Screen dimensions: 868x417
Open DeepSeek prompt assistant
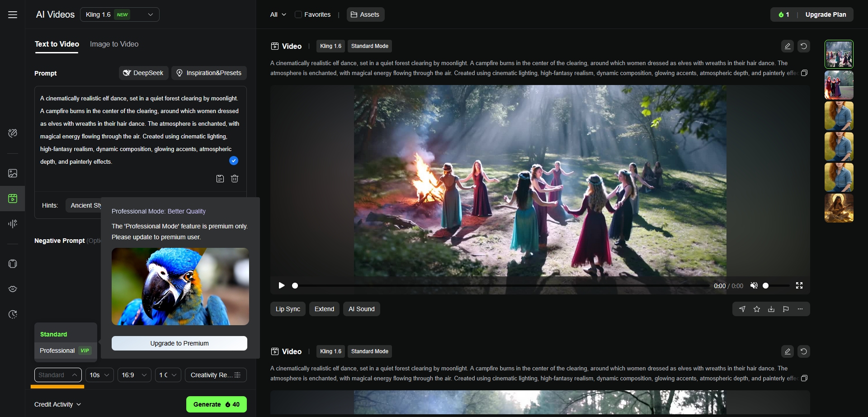tap(144, 73)
